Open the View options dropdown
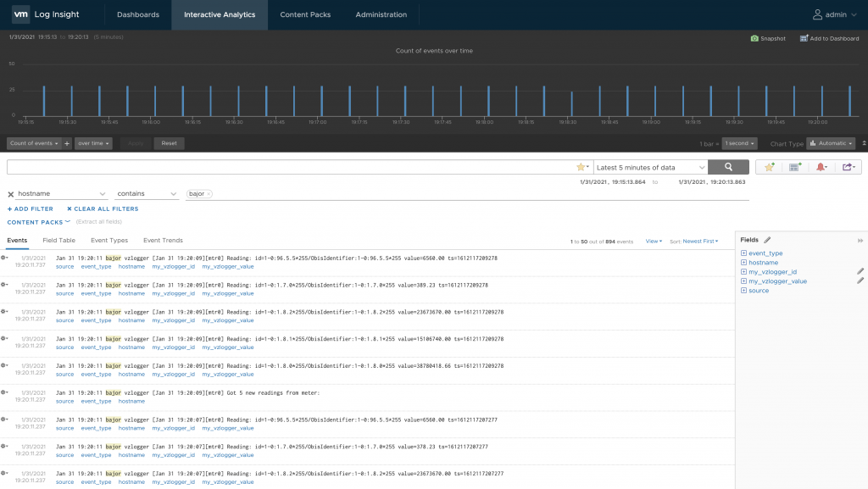Image resolution: width=868 pixels, height=489 pixels. point(654,242)
